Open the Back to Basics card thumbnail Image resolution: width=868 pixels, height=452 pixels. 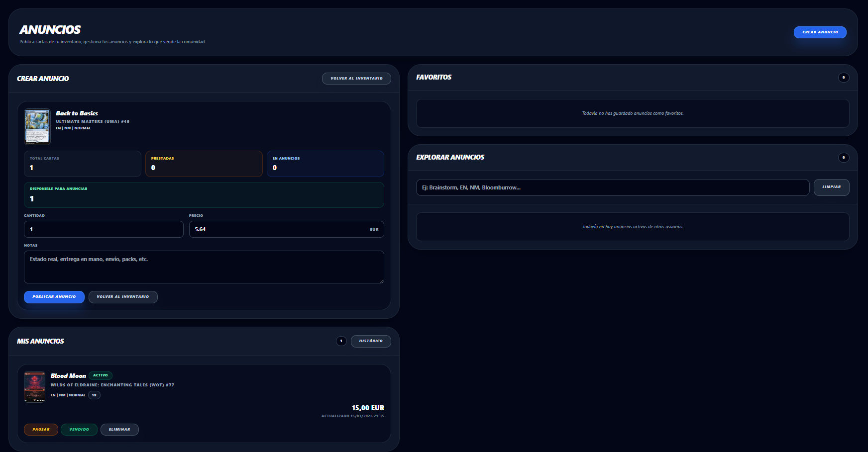click(37, 126)
